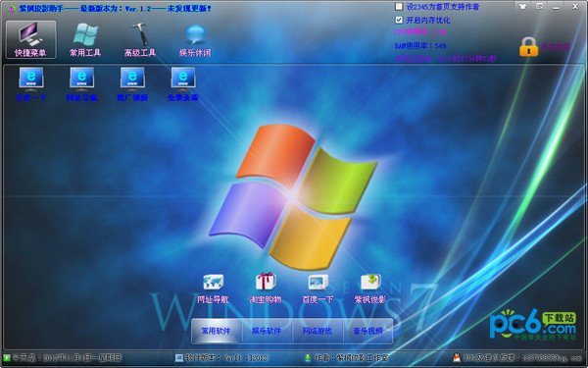Switch to 网络游戏 tab

[x=318, y=331]
